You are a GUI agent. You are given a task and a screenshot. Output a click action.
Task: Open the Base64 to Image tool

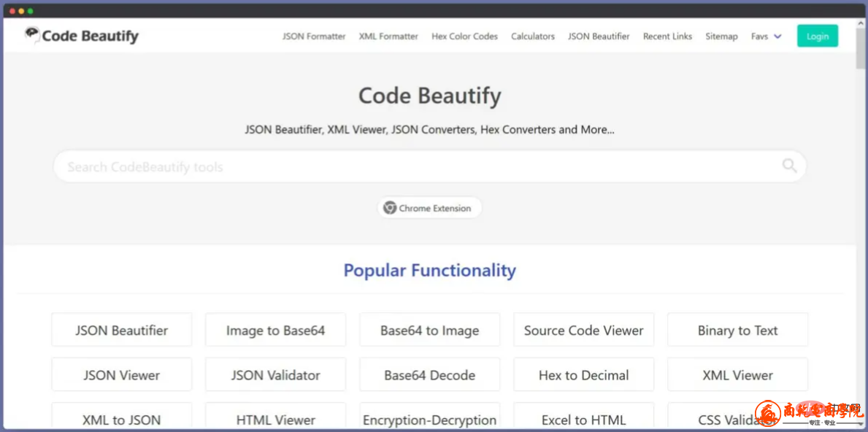click(429, 331)
